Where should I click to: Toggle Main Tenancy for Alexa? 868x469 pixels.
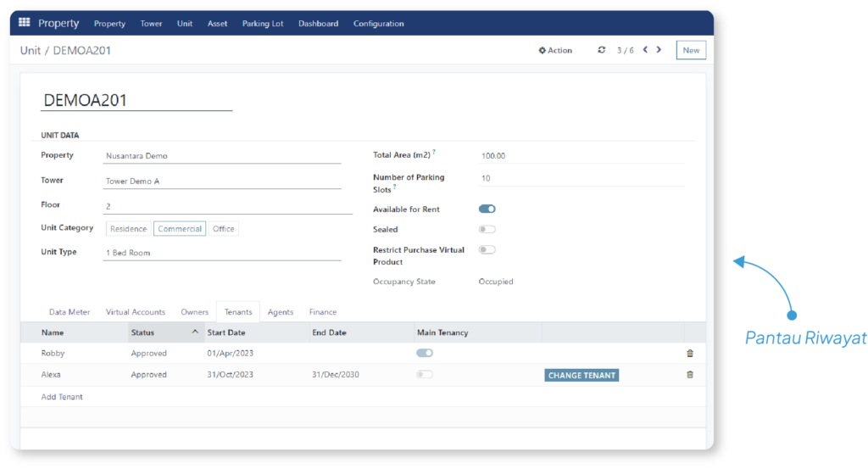pos(425,374)
